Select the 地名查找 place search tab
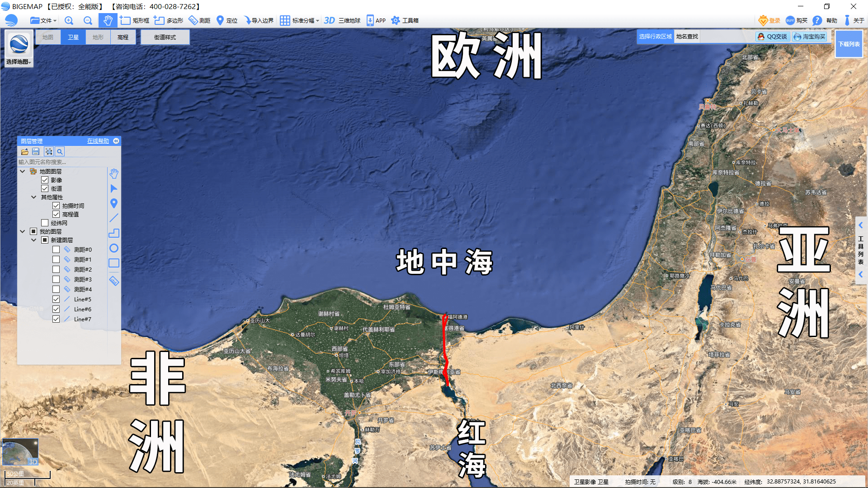The image size is (868, 488). pos(687,37)
